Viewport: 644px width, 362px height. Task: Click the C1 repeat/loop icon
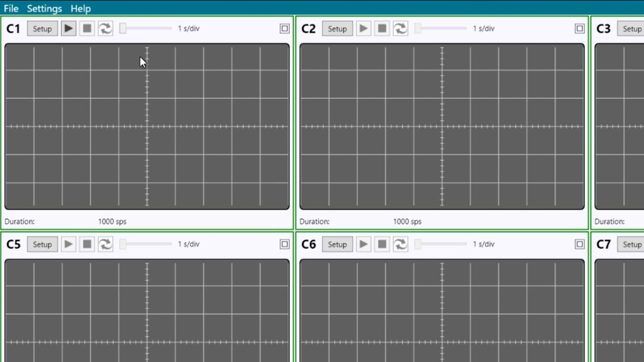[105, 29]
